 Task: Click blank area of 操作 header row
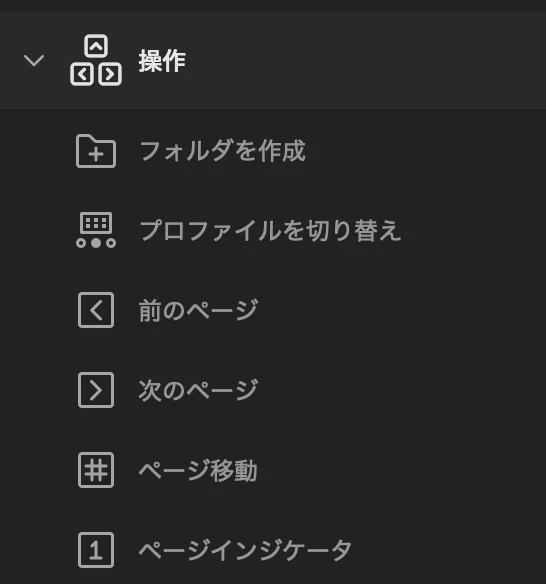click(x=365, y=60)
